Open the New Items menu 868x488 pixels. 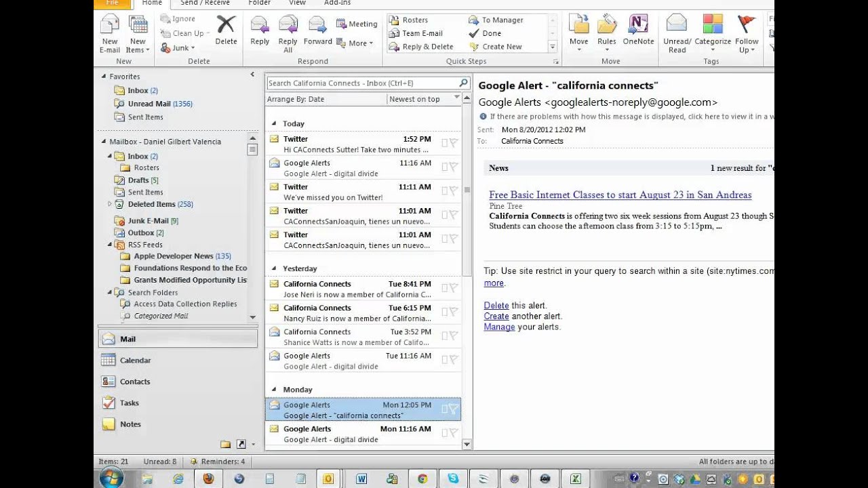(138, 34)
